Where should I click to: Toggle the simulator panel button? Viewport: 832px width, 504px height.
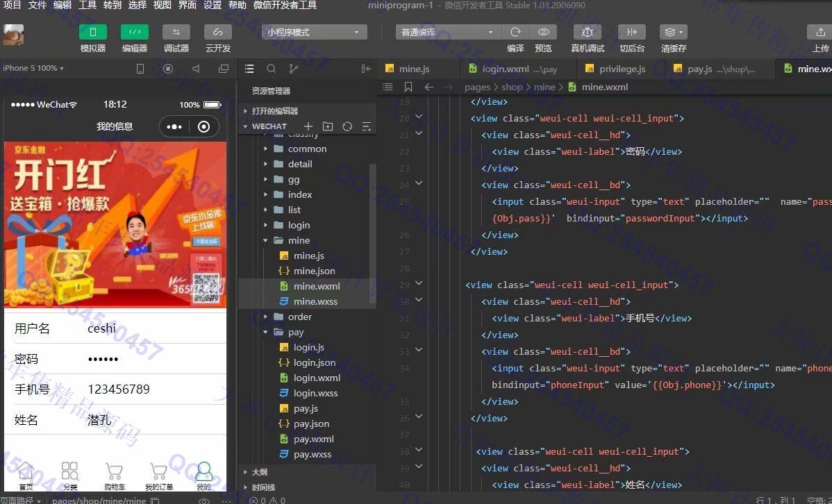[93, 33]
